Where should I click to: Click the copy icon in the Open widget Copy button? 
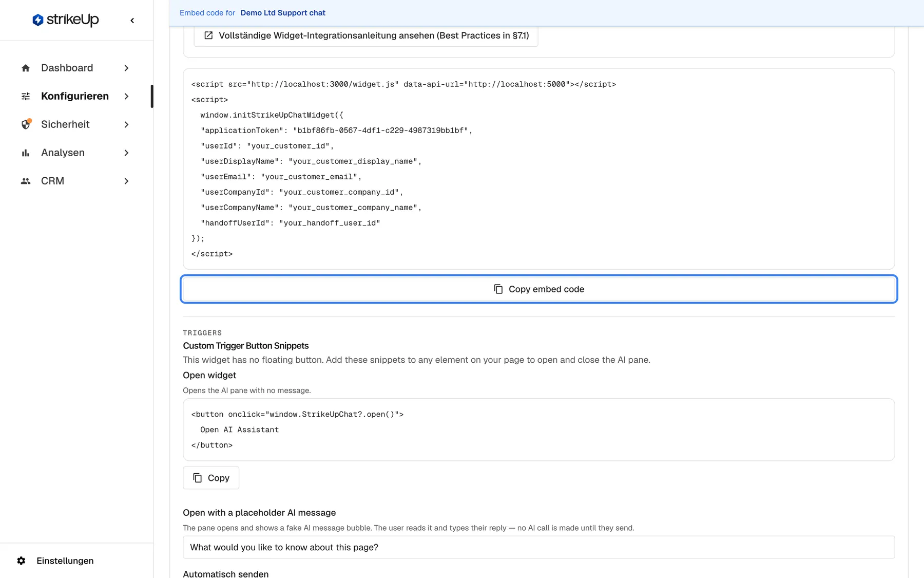197,478
